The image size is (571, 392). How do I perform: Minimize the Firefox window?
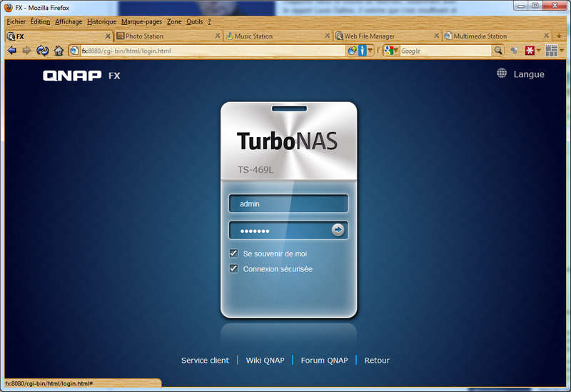521,6
